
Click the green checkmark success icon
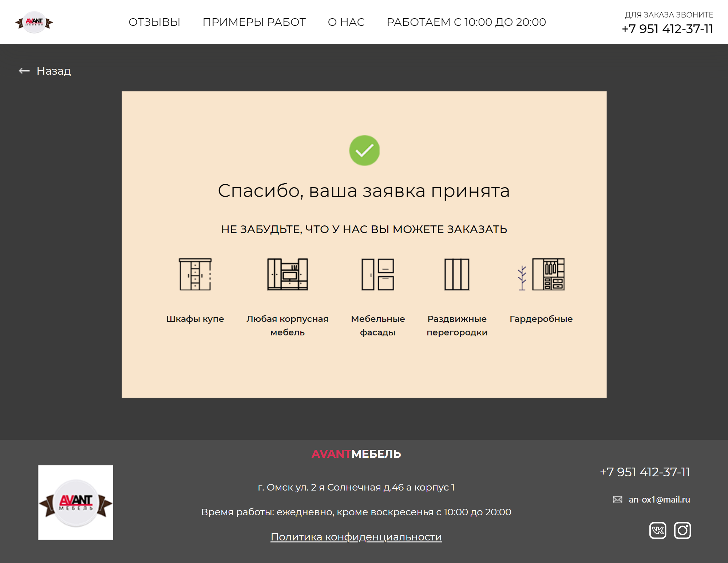364,150
